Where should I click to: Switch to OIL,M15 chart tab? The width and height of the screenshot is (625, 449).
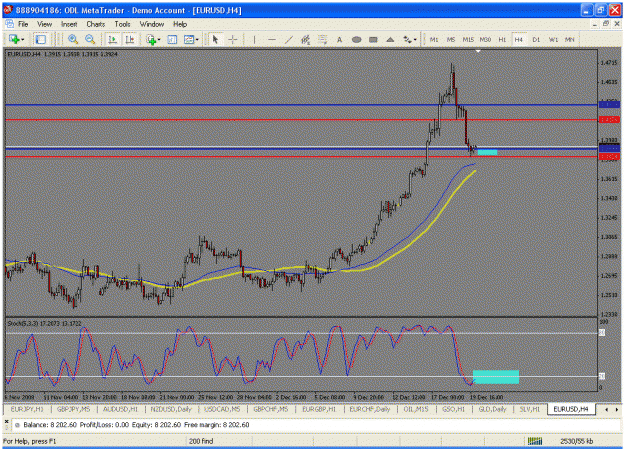pos(416,409)
